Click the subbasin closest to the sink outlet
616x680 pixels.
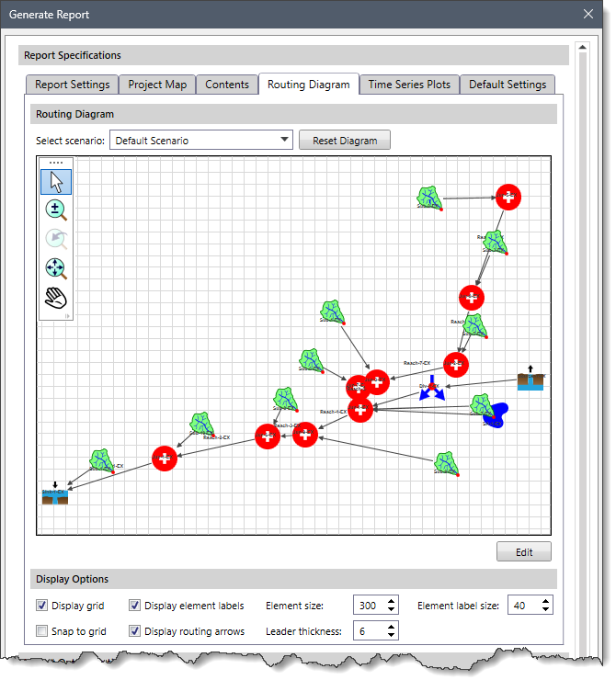tap(102, 461)
